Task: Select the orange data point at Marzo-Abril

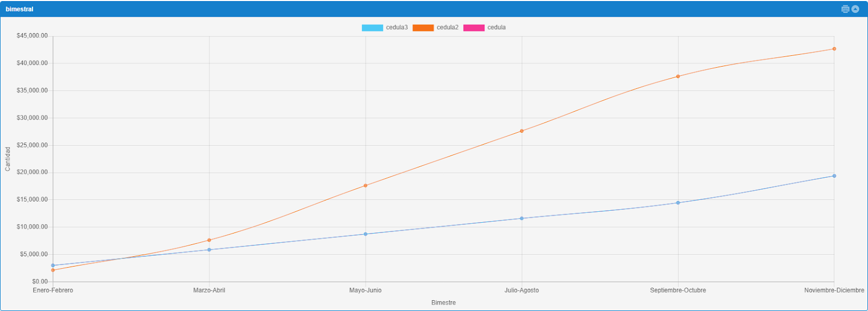Action: 209,240
